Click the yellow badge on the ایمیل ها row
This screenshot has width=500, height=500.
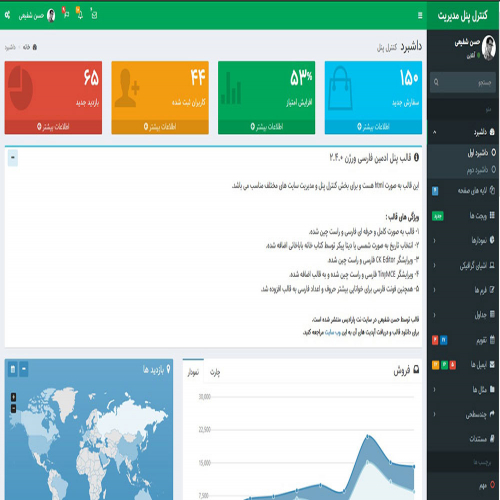pos(435,365)
